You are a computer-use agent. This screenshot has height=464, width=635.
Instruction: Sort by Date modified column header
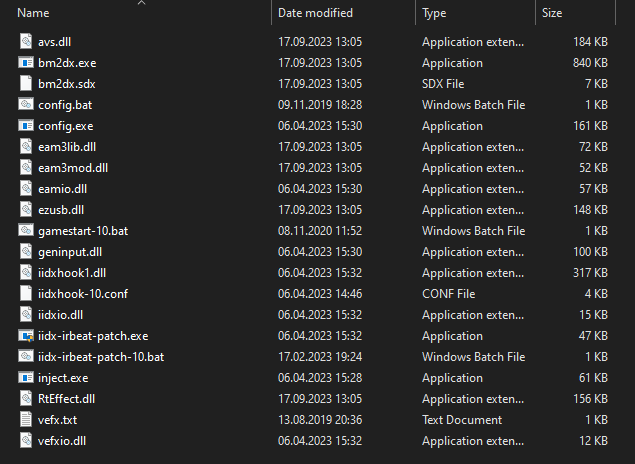coord(315,13)
